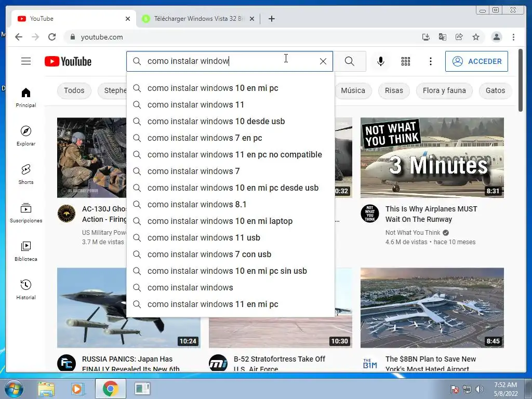The height and width of the screenshot is (399, 532).
Task: Click the translate page icon
Action: [x=443, y=37]
